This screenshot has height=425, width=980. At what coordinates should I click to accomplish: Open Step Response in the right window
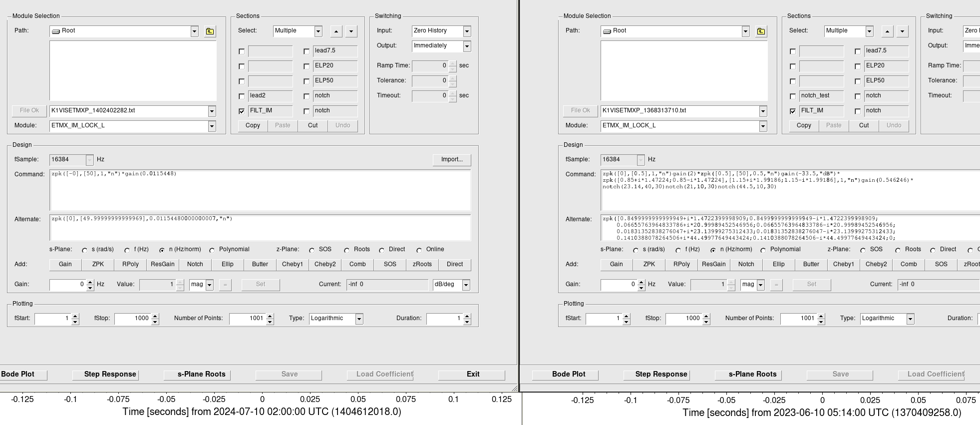click(661, 375)
